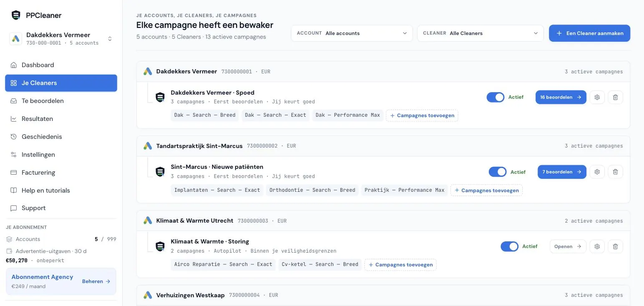Click account ID 7300000002
644x306 pixels.
tap(262, 146)
